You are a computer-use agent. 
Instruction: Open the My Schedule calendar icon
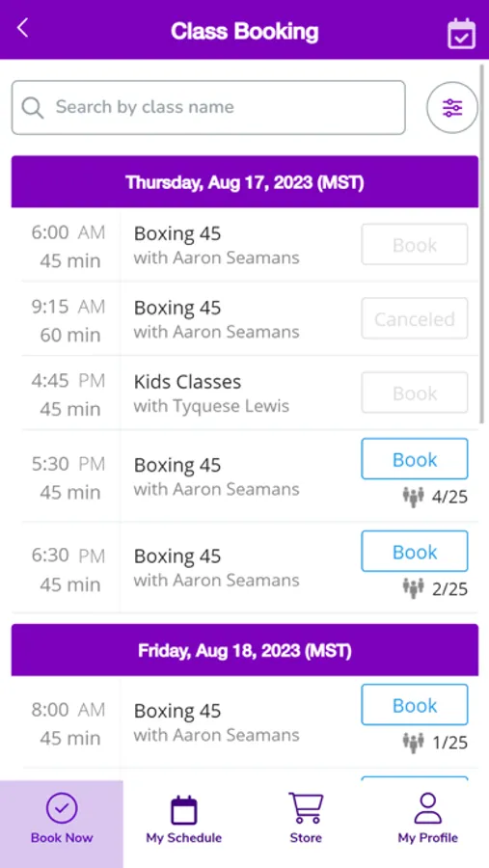coord(184,810)
